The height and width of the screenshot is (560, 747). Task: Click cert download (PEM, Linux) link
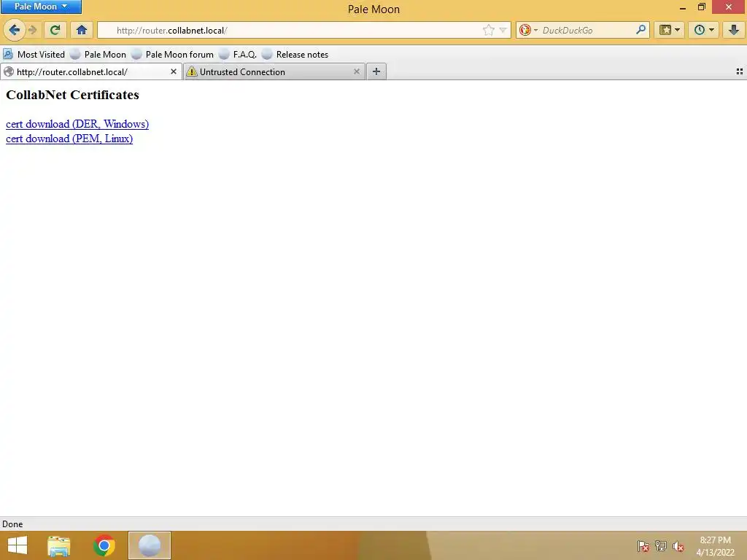tap(69, 139)
